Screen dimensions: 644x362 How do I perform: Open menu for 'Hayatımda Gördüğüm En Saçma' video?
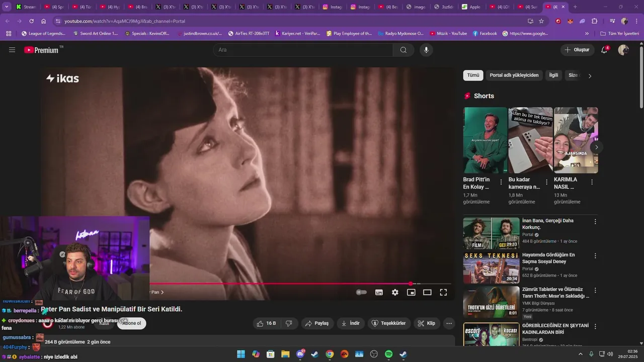pyautogui.click(x=595, y=256)
